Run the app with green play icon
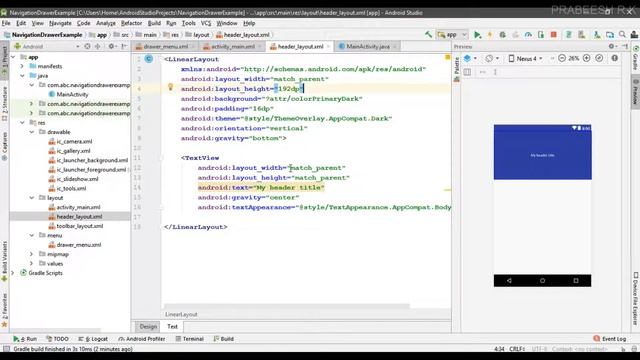Screen dimensions: 640x360 point(477,35)
